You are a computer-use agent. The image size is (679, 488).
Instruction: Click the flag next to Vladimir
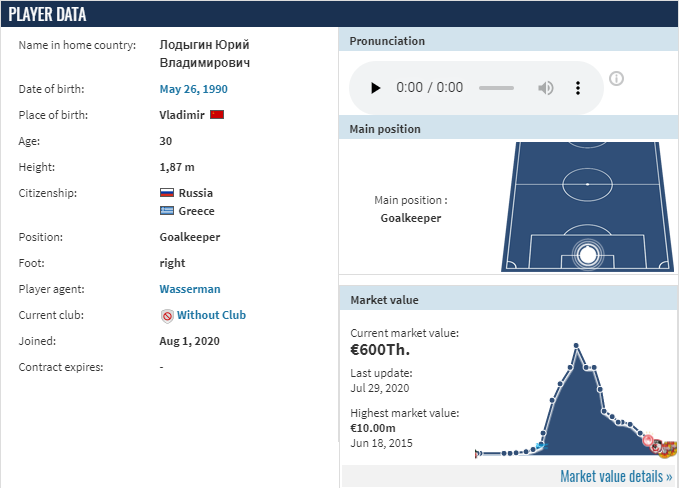click(217, 115)
